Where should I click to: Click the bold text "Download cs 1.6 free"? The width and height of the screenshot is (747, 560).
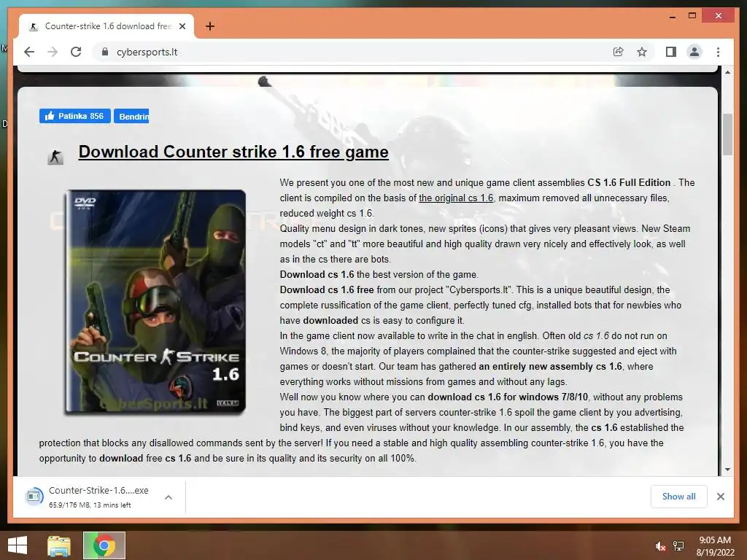327,289
